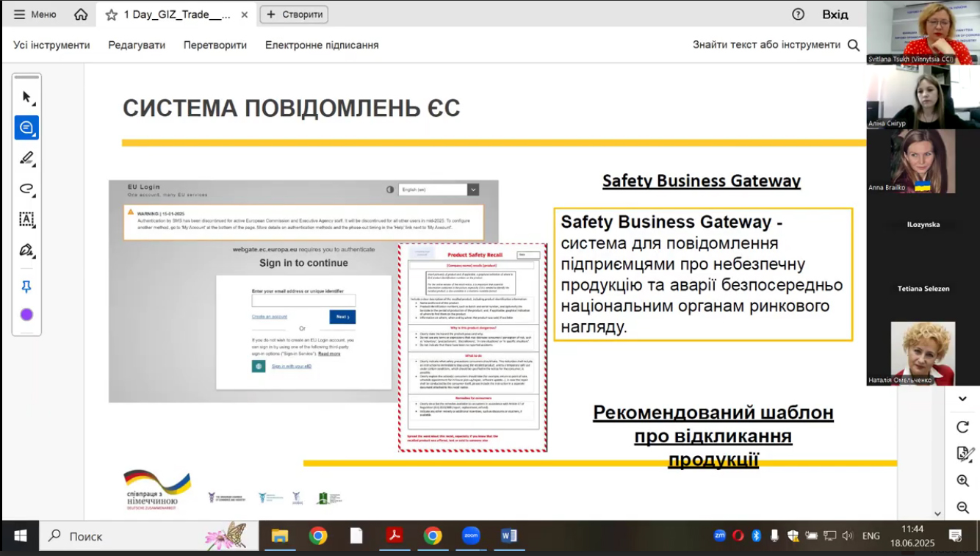Image resolution: width=980 pixels, height=556 pixels.
Task: Open the first Chrome taskbar icon
Action: pyautogui.click(x=318, y=536)
